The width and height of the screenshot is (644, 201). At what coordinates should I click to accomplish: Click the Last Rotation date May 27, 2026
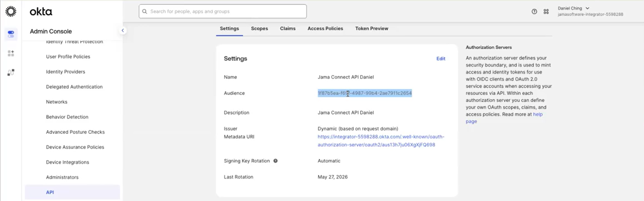(x=333, y=177)
